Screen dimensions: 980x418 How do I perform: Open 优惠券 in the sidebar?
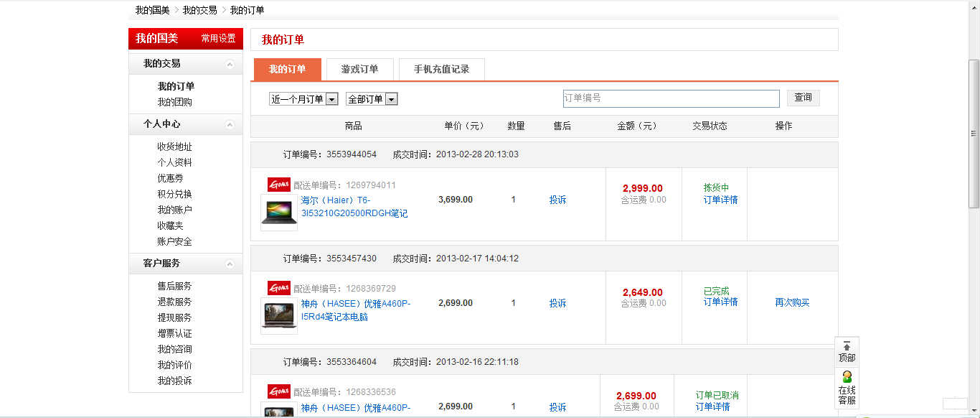170,178
